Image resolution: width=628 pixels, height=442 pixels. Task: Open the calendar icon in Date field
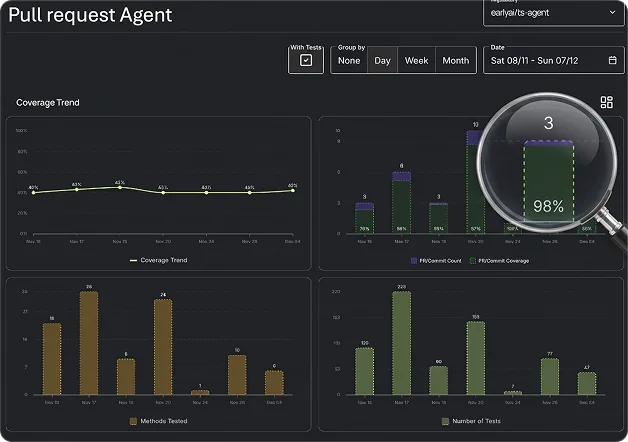612,60
